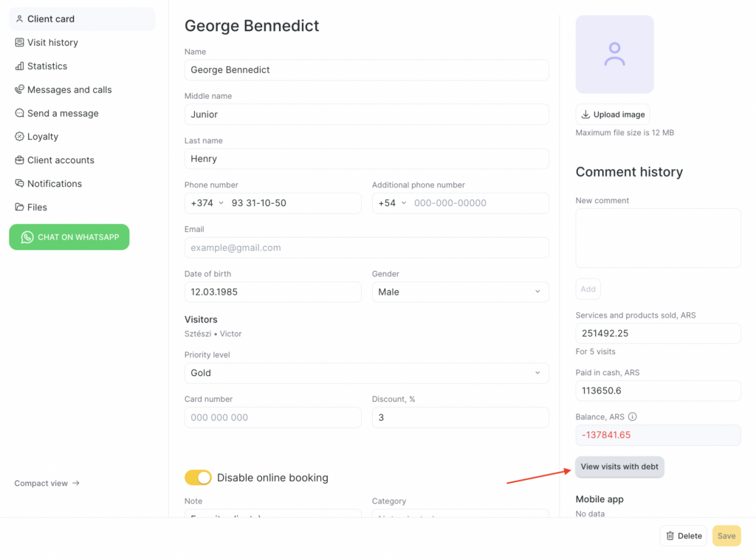The width and height of the screenshot is (756, 559).
Task: Go to Send a message
Action: [x=62, y=114]
